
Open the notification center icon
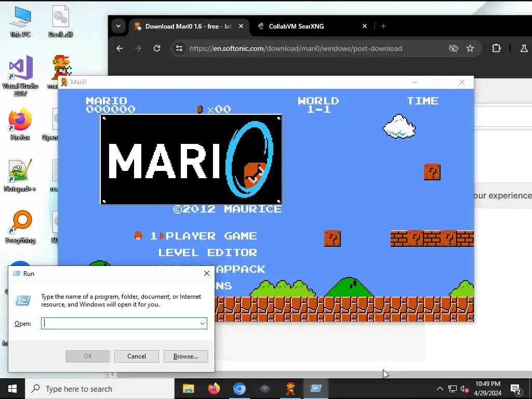tap(515, 389)
